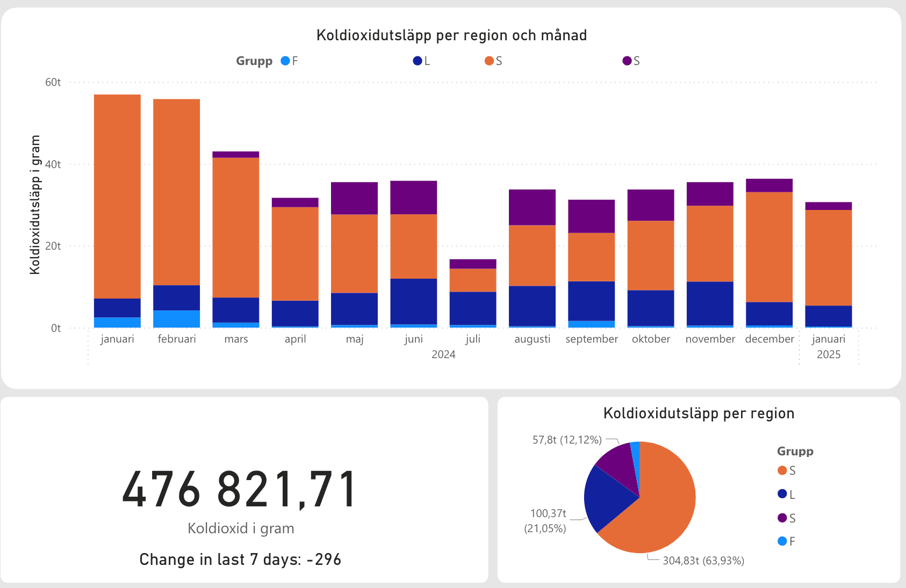Click the 304,83t (63,93%) pie label
This screenshot has width=906, height=588.
[704, 561]
